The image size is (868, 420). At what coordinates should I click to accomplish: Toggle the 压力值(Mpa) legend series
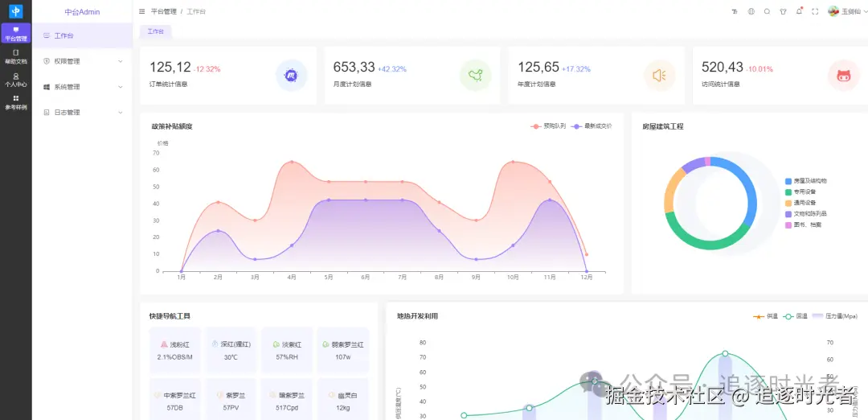pos(835,316)
